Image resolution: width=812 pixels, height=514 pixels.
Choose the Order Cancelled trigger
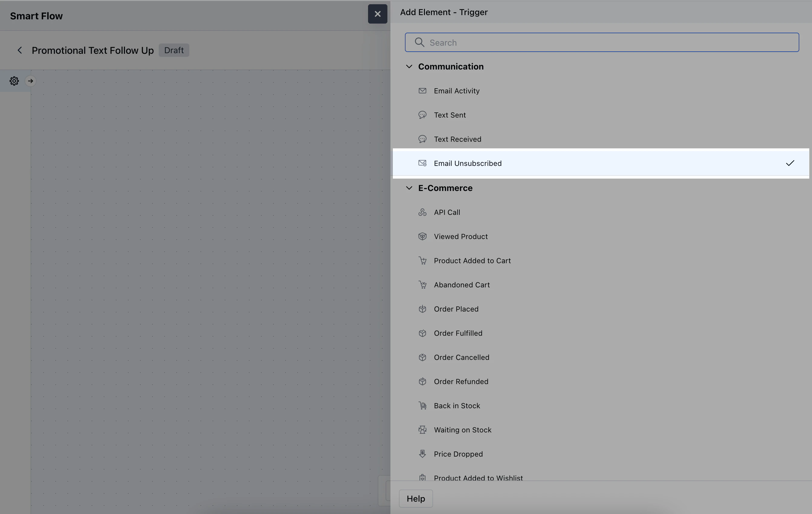click(x=601, y=357)
